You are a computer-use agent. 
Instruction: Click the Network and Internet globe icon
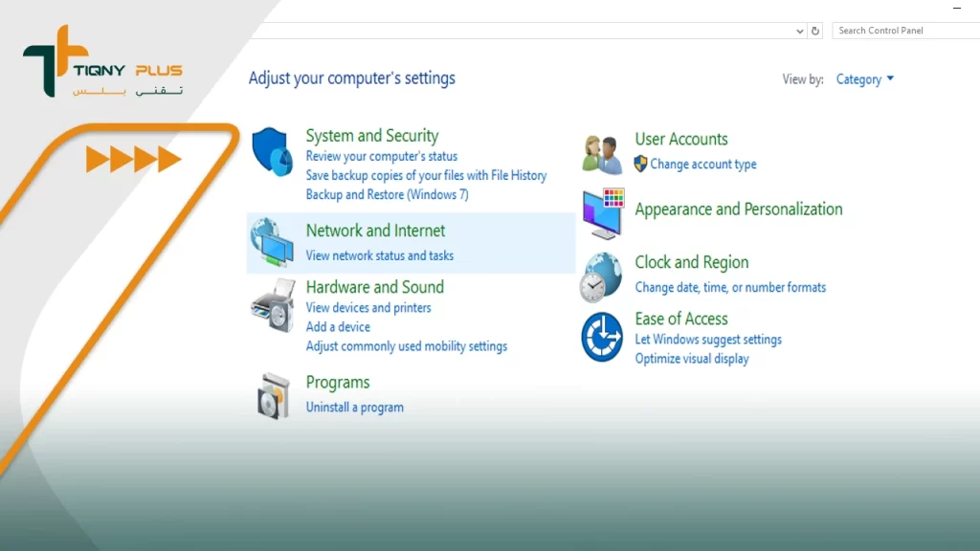click(272, 242)
